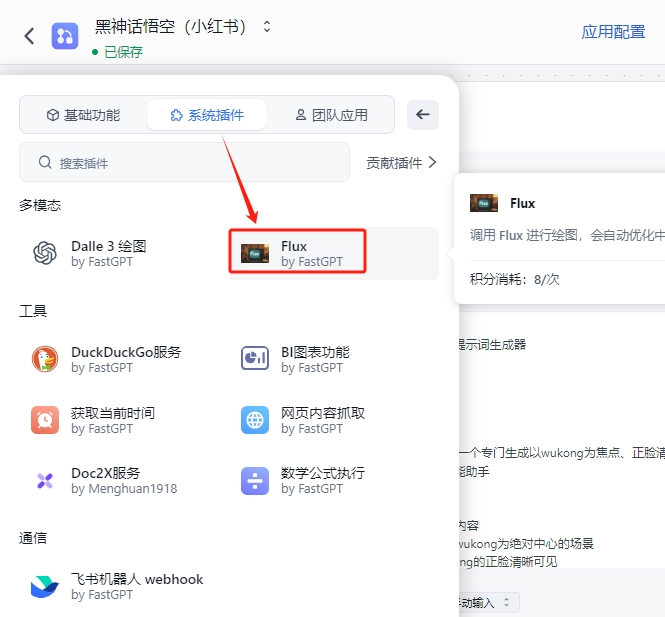
Task: Click the alarm clock icon for 获取当前时间
Action: (45, 420)
